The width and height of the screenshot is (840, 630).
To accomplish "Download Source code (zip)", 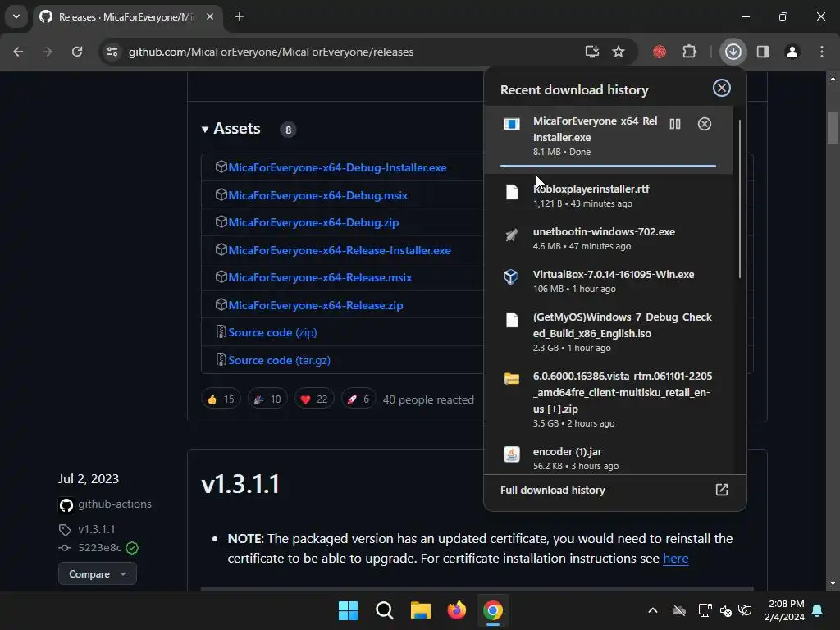I will coord(272,332).
